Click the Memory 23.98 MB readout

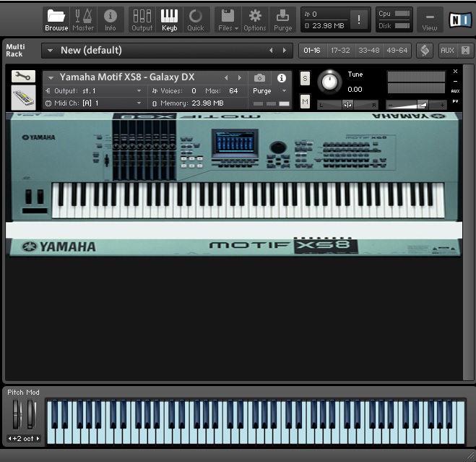coord(207,103)
